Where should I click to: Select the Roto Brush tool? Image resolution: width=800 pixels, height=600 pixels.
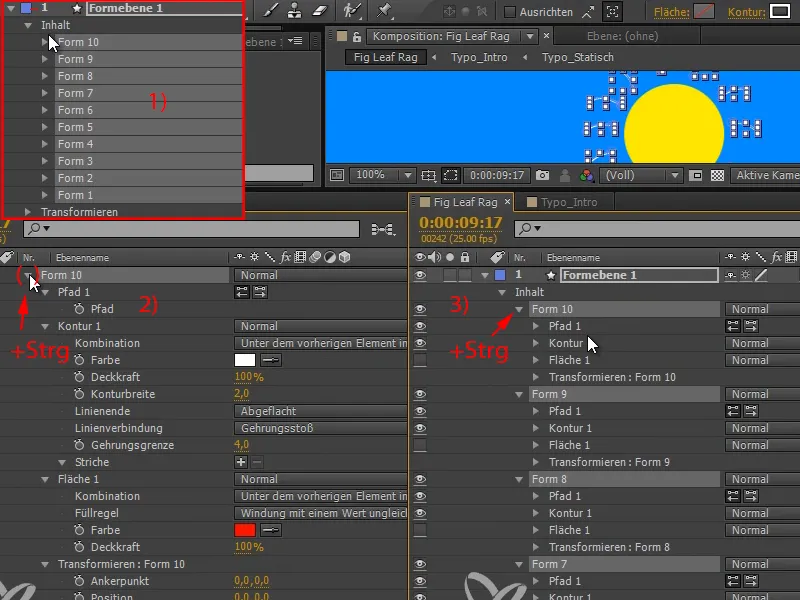point(352,11)
